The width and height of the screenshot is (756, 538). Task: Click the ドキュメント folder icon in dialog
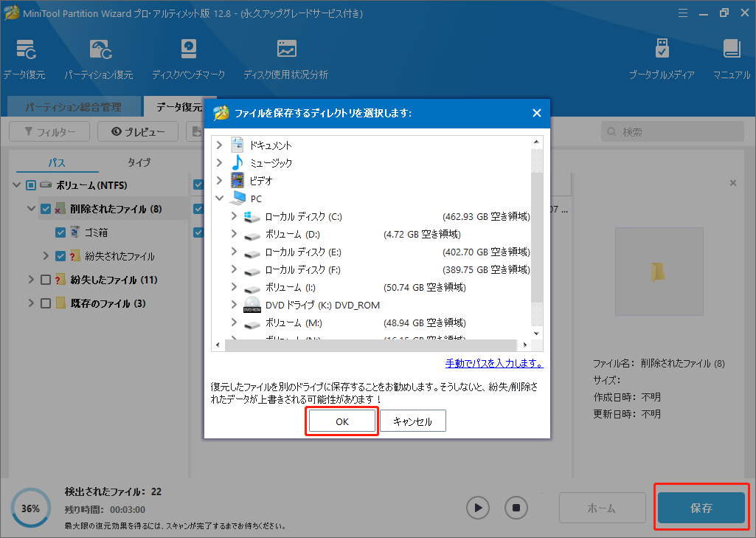click(237, 145)
